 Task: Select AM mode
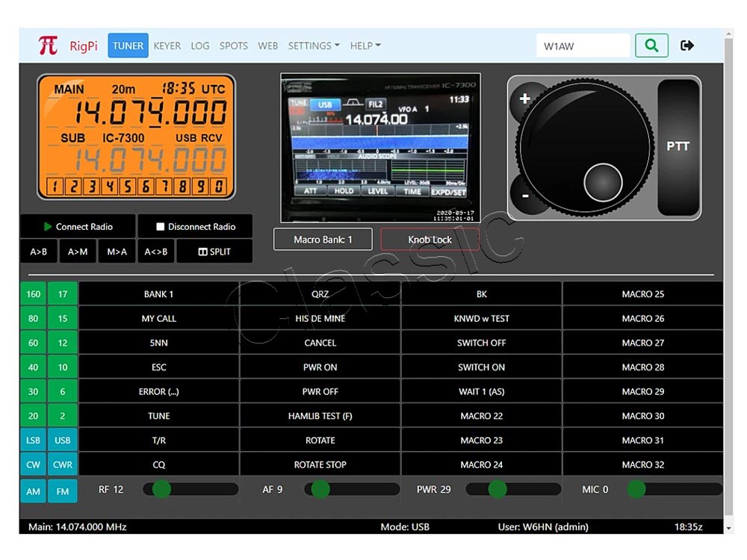33,491
